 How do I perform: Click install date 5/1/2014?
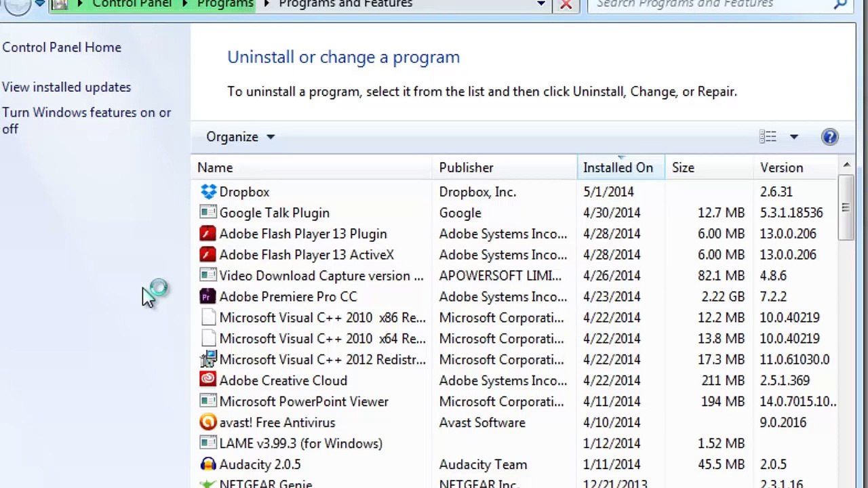608,192
